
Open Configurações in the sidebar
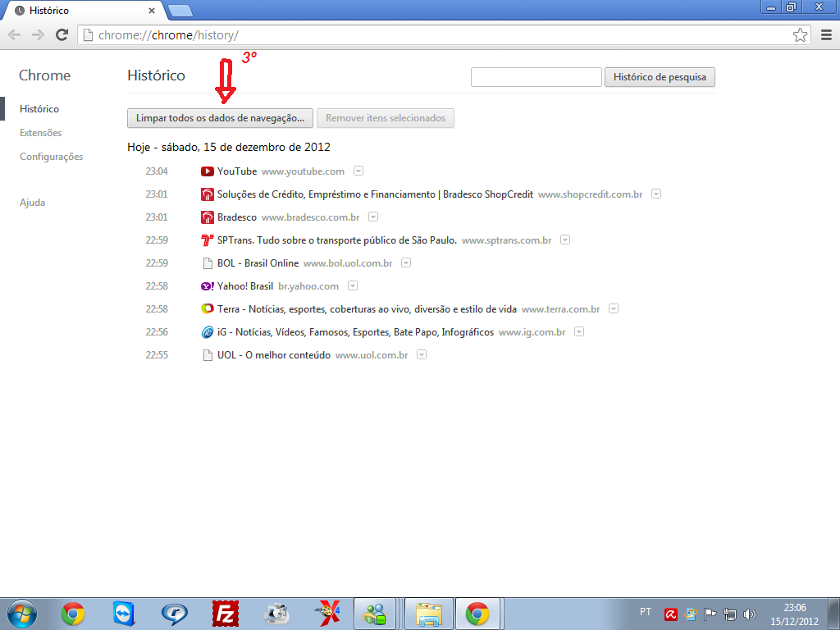52,157
